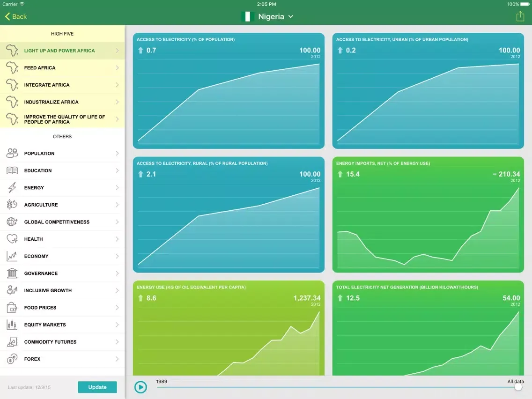Screen dimensions: 532x399
Task: Click the battery indicator in status bar
Action: [x=525, y=4]
